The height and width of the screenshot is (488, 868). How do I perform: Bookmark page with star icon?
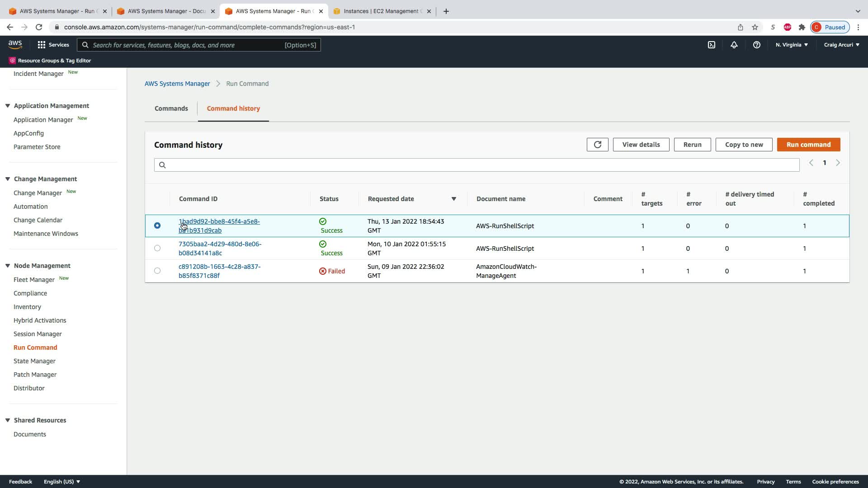755,27
